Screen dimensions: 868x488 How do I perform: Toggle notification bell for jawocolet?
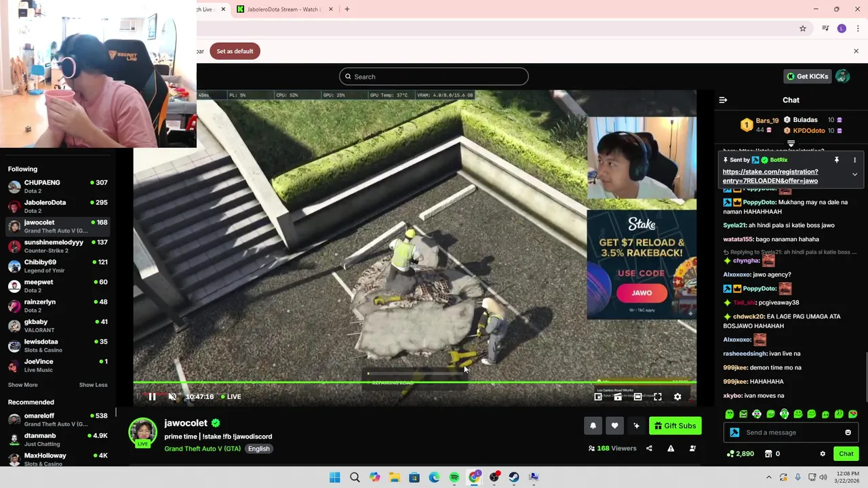[x=593, y=426]
